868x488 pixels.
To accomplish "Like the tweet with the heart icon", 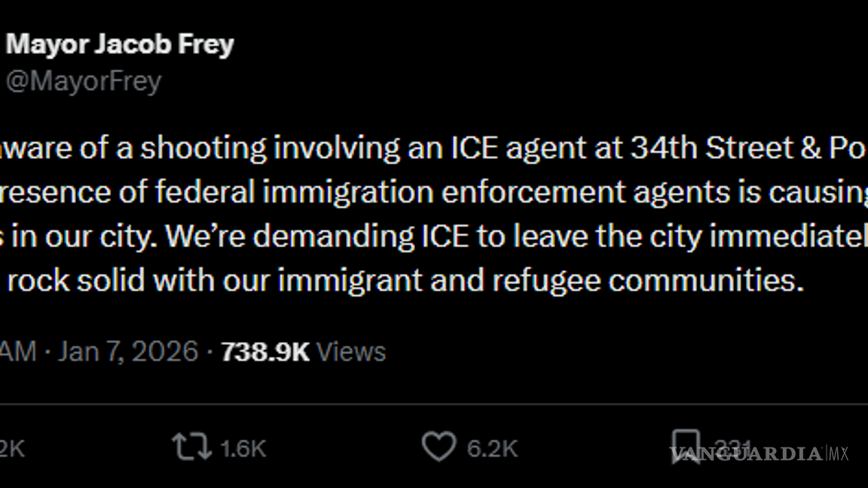I will (438, 447).
